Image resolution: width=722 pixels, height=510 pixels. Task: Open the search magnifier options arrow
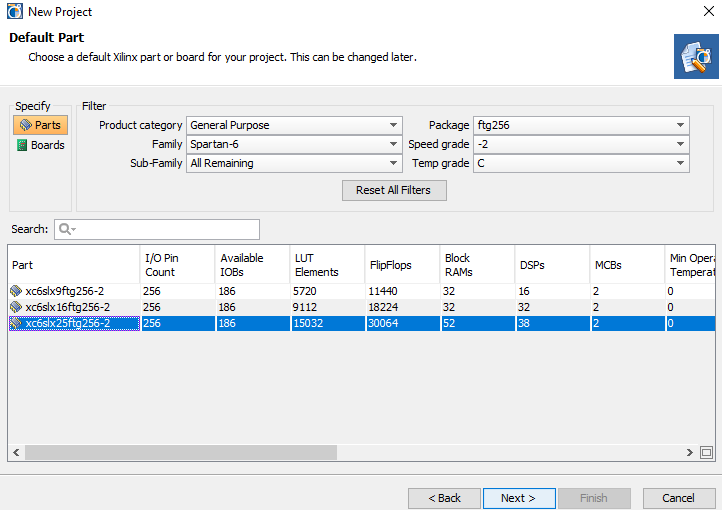(74, 229)
